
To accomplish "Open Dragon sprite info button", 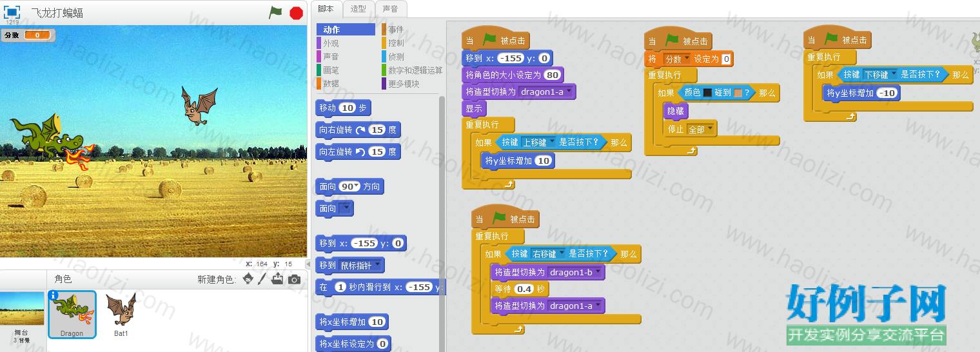I will (x=54, y=295).
